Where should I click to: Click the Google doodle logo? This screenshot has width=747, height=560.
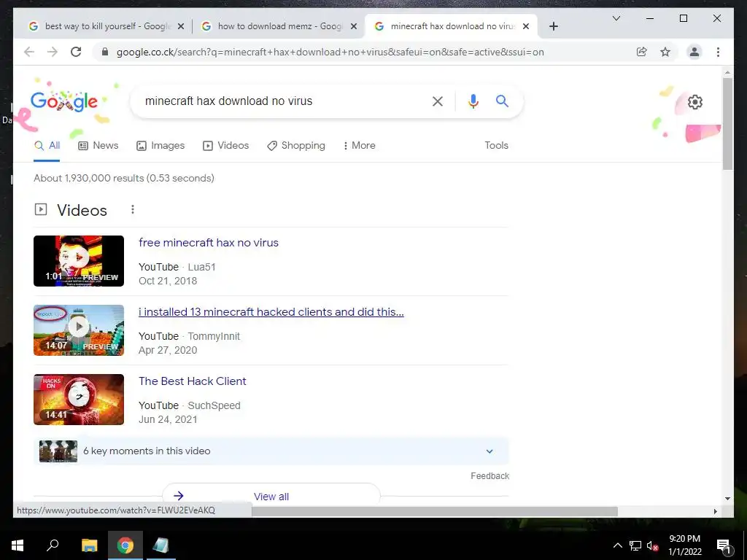(64, 101)
